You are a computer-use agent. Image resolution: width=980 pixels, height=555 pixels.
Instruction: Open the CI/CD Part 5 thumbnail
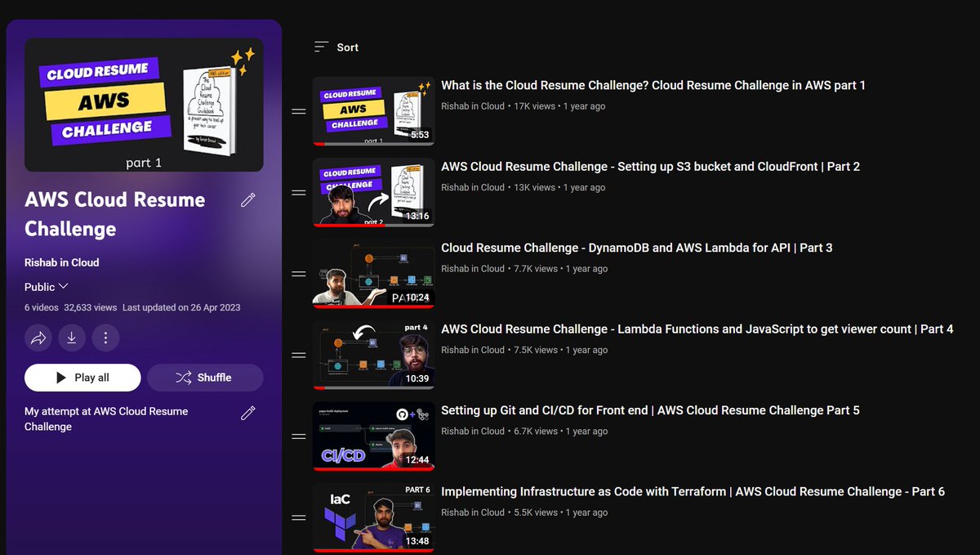pos(373,436)
